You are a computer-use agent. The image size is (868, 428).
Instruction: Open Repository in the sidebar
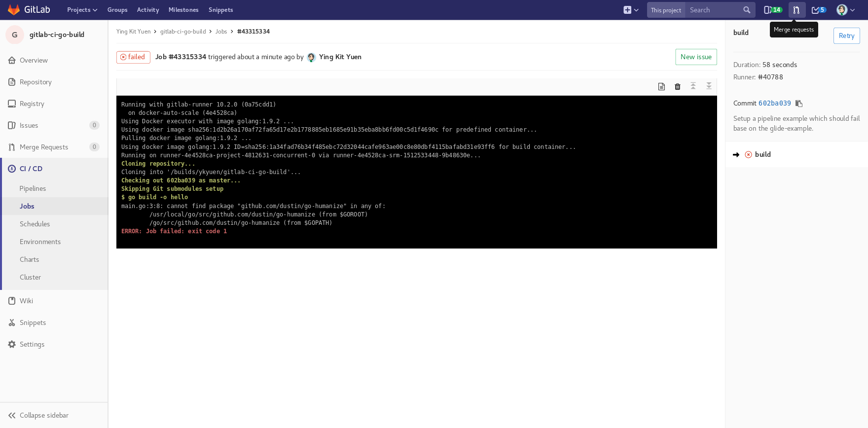54,82
